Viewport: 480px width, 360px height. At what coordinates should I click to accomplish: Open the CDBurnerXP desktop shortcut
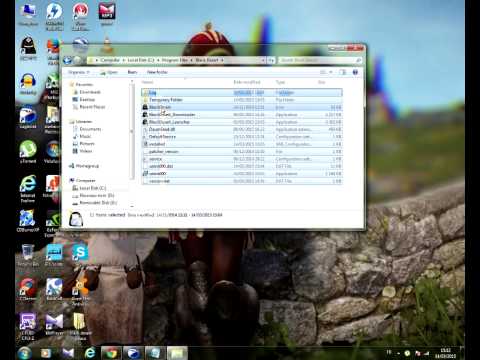(28, 221)
